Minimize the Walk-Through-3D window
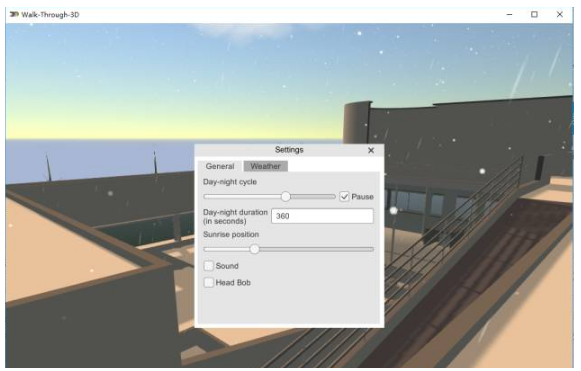The height and width of the screenshot is (371, 581). click(509, 14)
